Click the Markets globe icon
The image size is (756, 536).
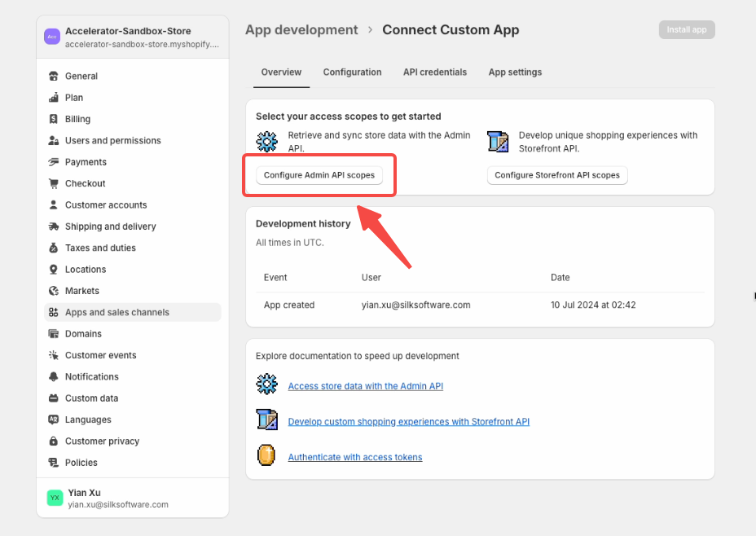(54, 291)
